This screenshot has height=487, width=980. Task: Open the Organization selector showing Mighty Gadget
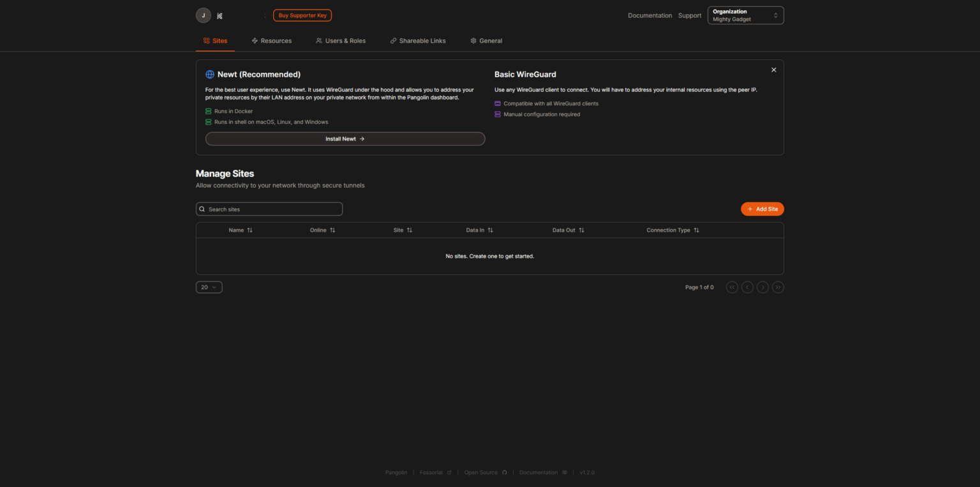click(745, 15)
